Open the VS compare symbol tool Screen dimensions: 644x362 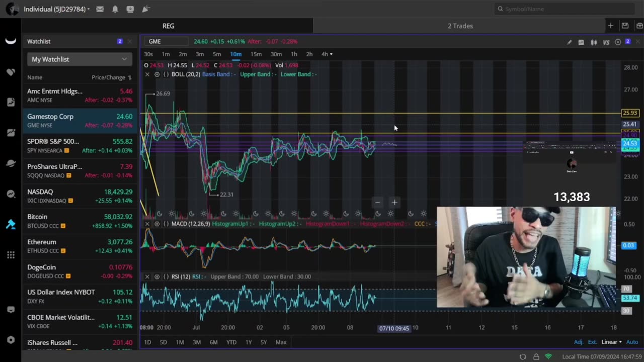coord(606,42)
